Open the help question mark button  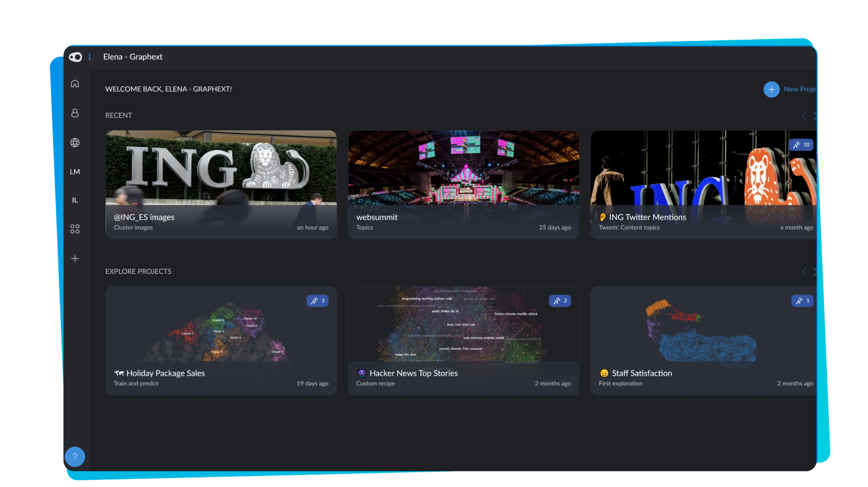(x=75, y=457)
